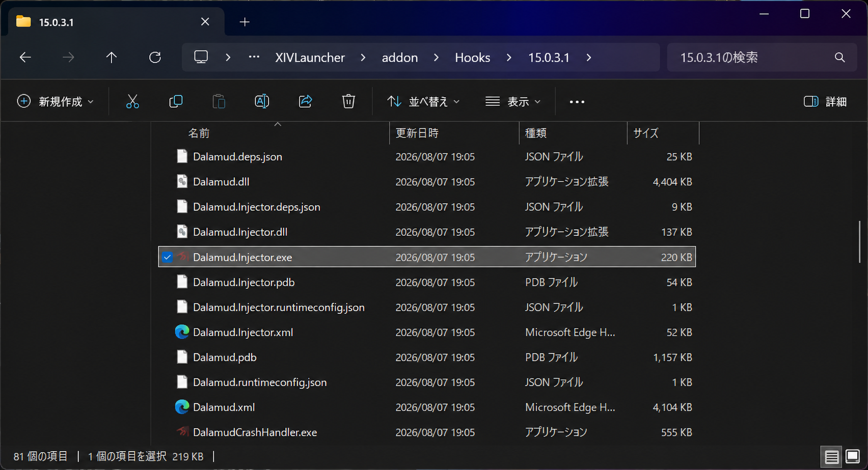868x470 pixels.
Task: Expand chevron after XIVLauncher breadcrumb
Action: point(363,58)
